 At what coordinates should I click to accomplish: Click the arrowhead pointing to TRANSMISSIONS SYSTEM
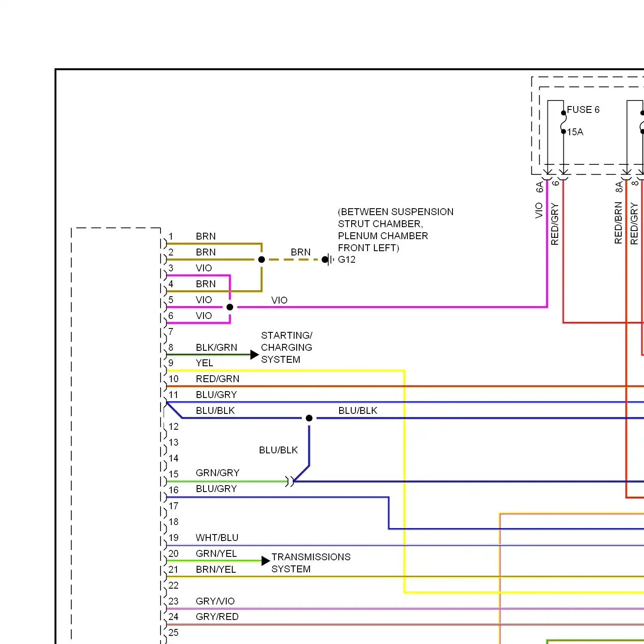266,561
